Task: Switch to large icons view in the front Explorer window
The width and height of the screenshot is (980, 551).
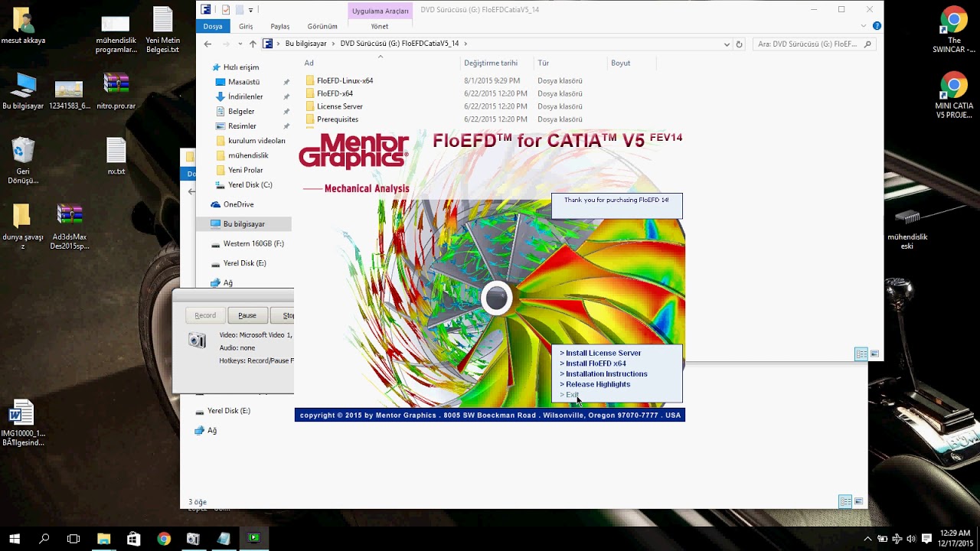Action: coord(874,354)
